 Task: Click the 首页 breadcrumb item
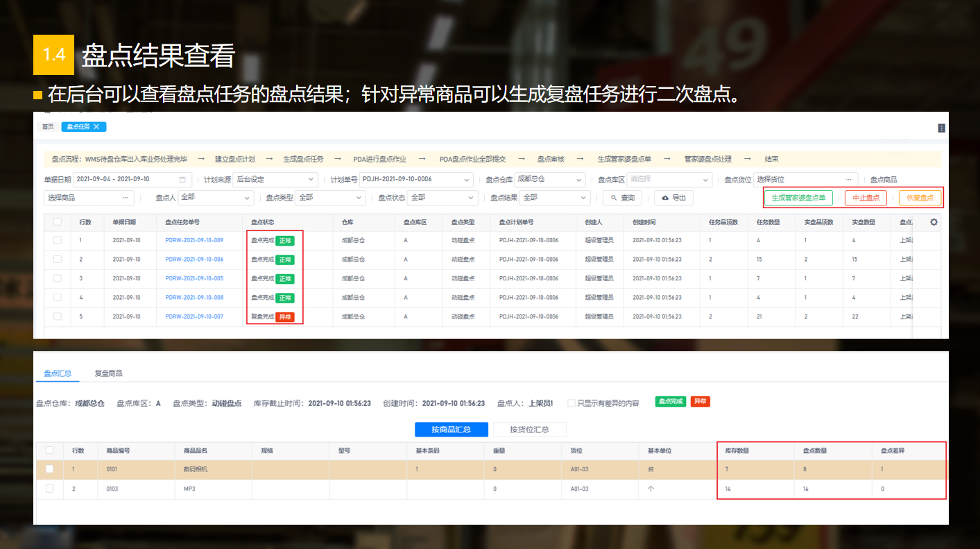coord(47,127)
